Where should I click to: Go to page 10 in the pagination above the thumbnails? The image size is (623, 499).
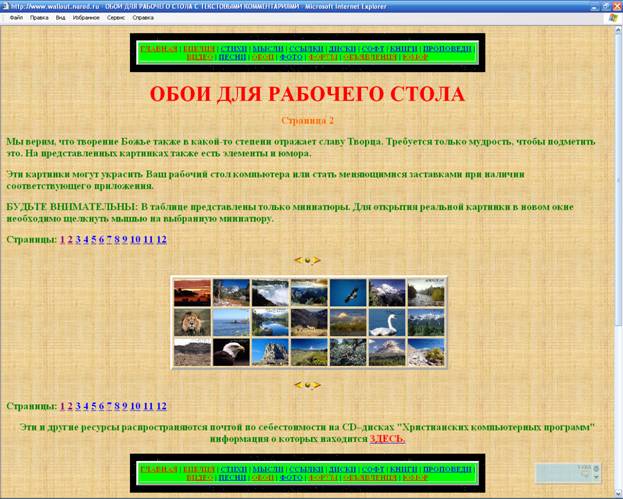click(135, 240)
